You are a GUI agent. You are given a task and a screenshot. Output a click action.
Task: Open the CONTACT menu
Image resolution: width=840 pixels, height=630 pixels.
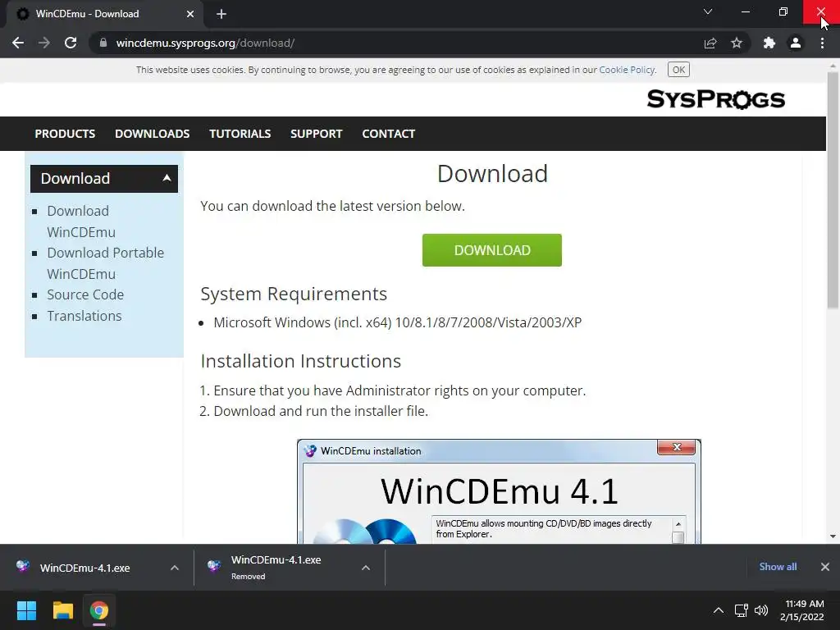pyautogui.click(x=388, y=134)
